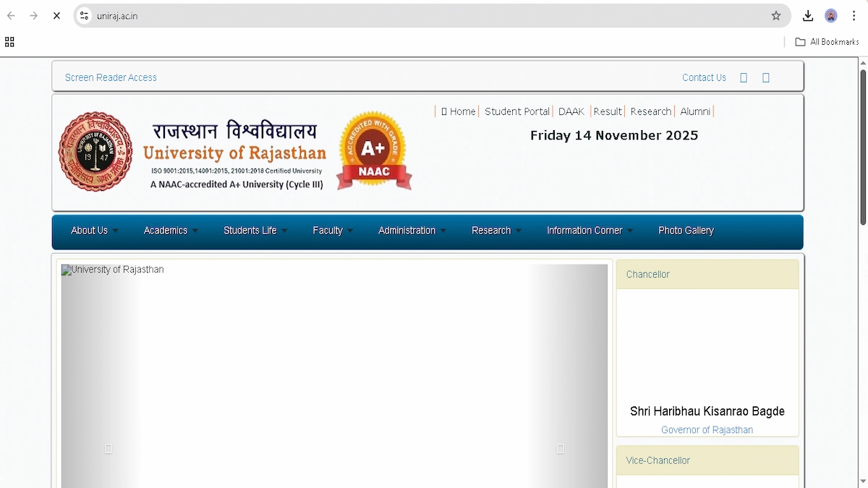
Task: View site information icon in address bar
Action: pos(85,16)
